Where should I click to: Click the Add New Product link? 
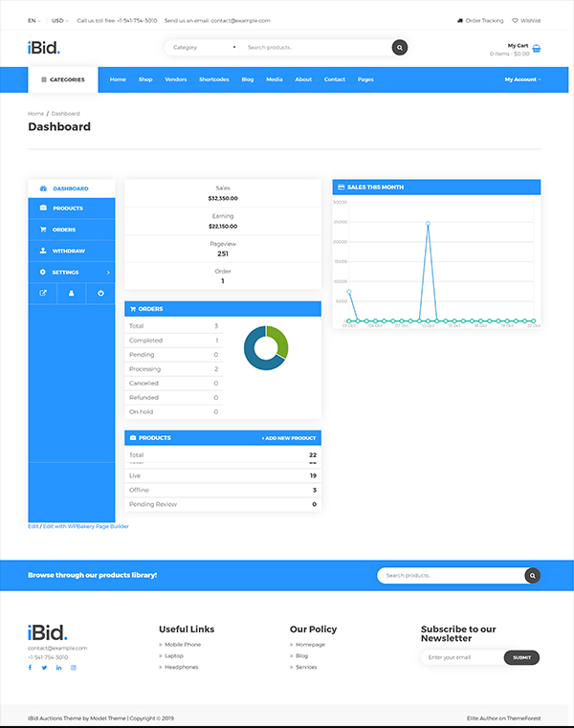tap(289, 438)
